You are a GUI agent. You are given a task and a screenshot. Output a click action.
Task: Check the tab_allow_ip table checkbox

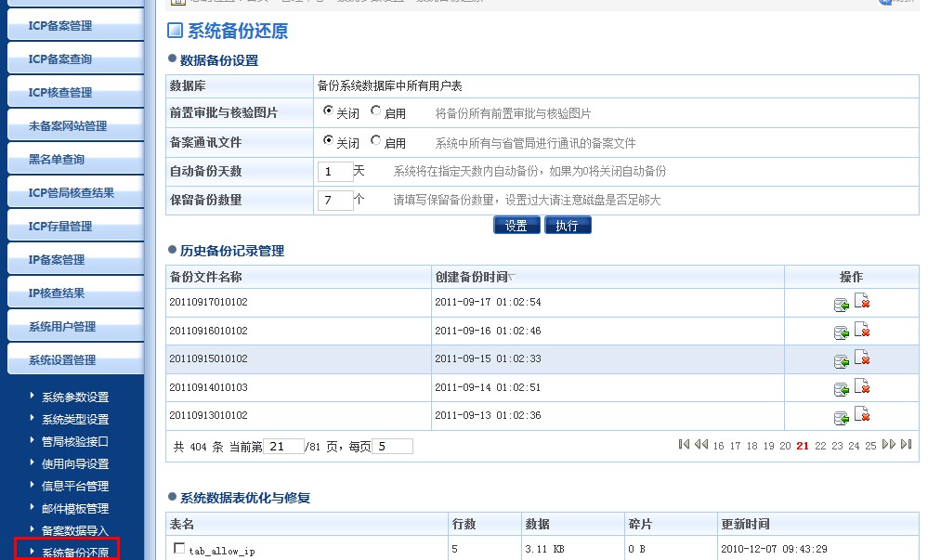click(x=179, y=549)
